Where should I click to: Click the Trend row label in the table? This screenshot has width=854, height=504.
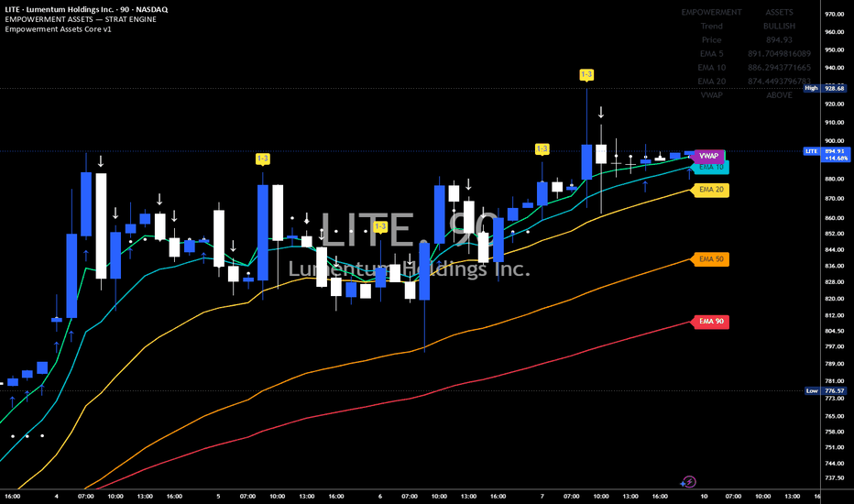pos(711,27)
